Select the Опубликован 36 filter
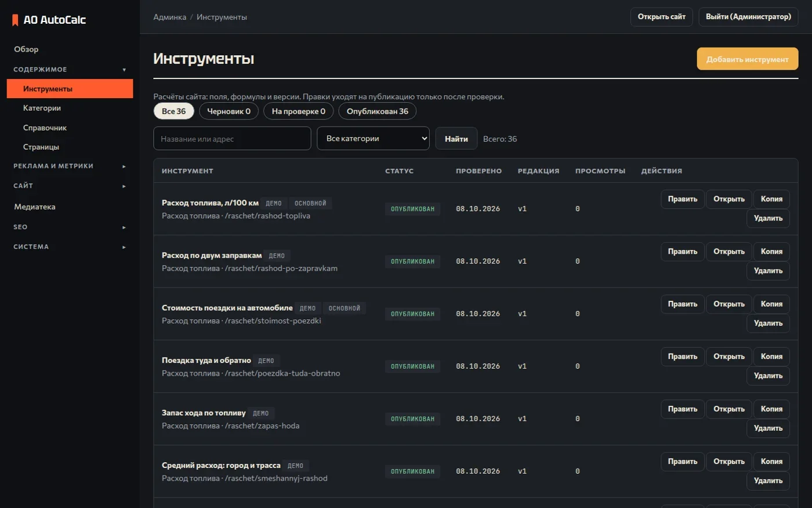The image size is (812, 508). coord(378,111)
